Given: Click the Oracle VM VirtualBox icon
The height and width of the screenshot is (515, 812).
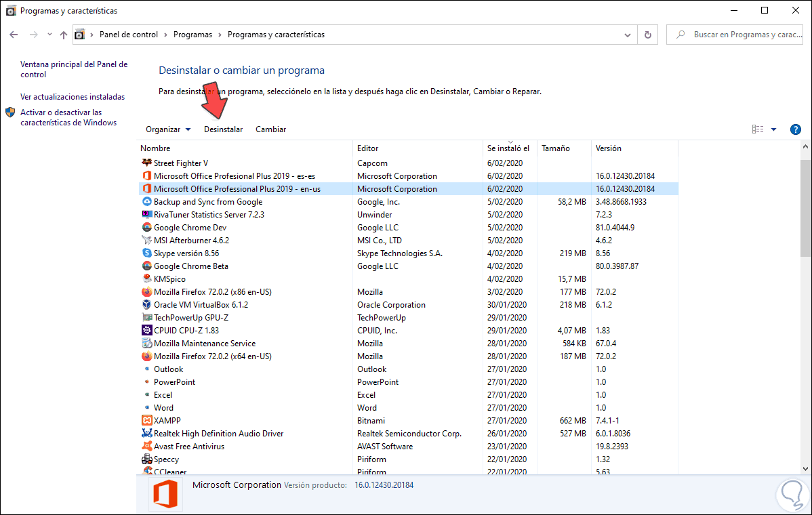Looking at the screenshot, I should tap(146, 305).
